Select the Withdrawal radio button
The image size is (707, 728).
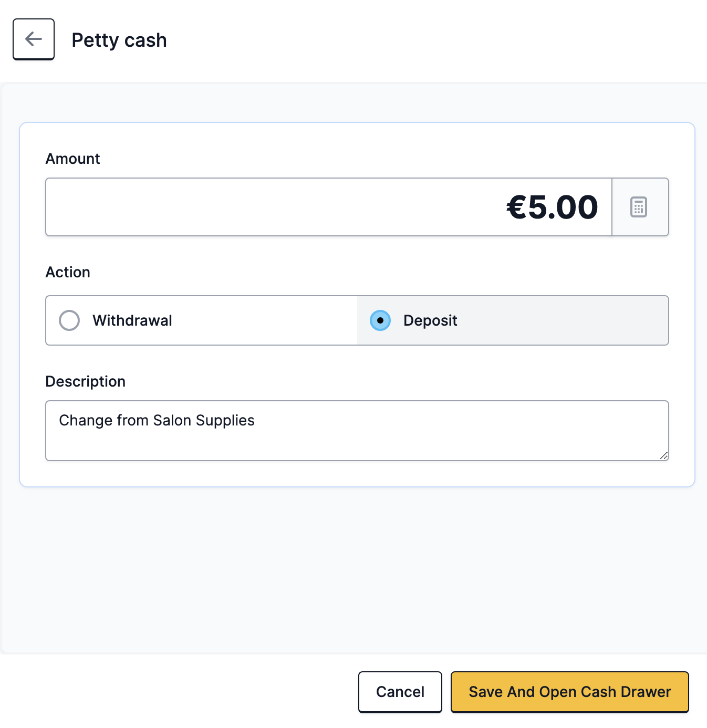(x=69, y=320)
